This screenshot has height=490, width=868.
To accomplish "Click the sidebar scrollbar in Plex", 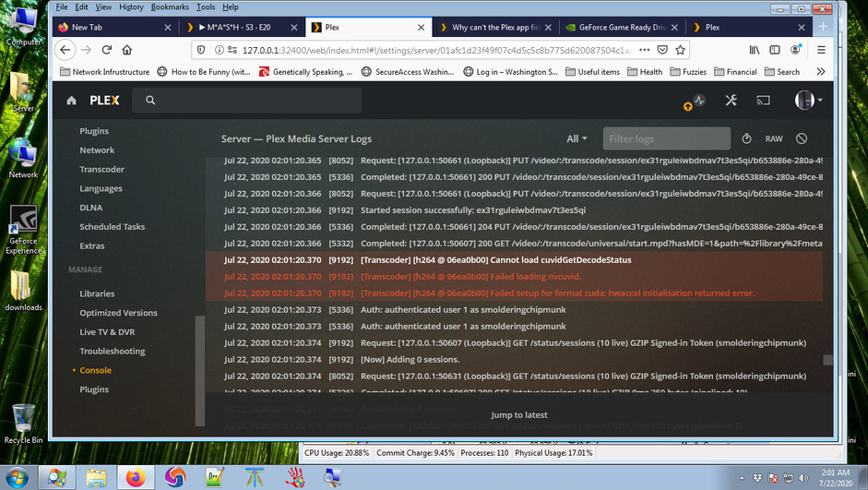I will click(200, 370).
